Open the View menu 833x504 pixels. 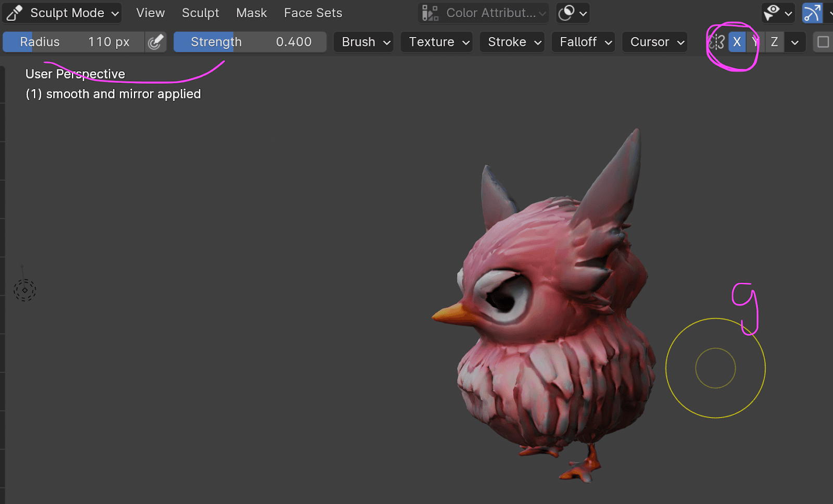[x=150, y=13]
